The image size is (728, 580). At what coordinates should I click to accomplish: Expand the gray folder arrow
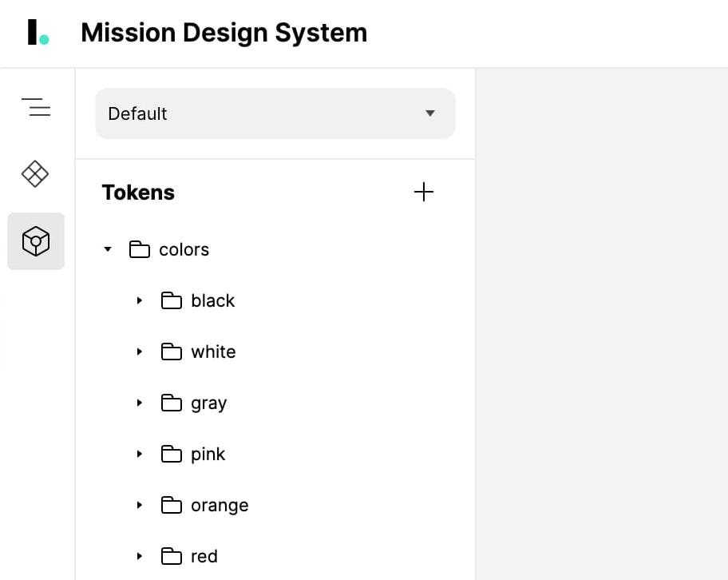pos(139,403)
